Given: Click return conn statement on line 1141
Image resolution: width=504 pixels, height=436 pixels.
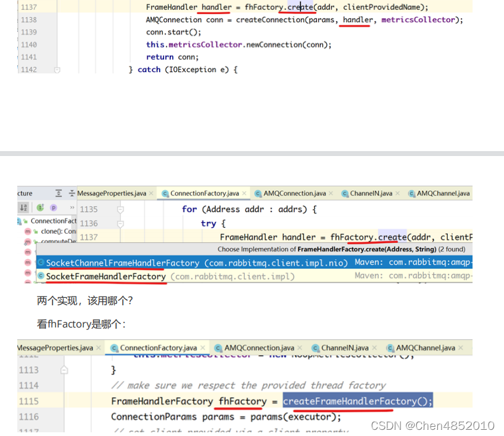Looking at the screenshot, I should (x=172, y=57).
